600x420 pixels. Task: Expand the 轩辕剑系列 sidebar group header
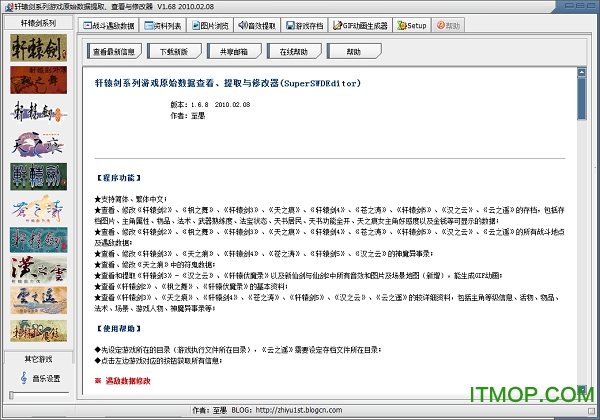tap(39, 22)
